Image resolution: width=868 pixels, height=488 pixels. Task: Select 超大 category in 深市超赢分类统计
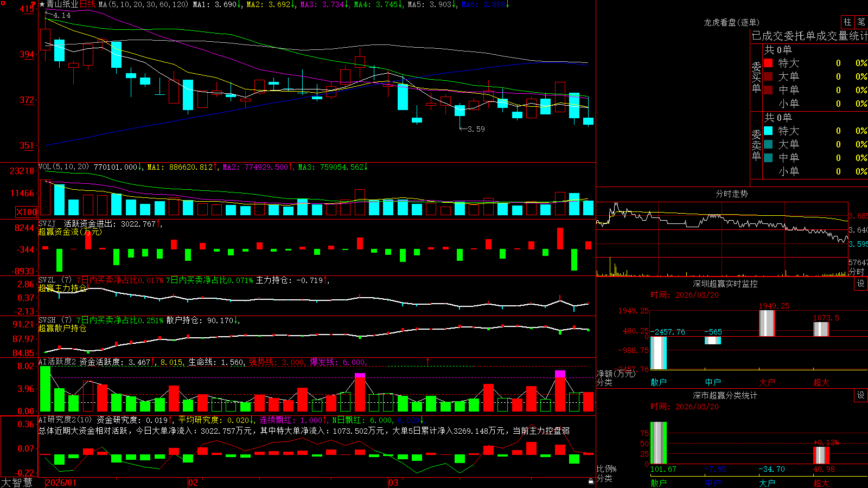tap(821, 483)
